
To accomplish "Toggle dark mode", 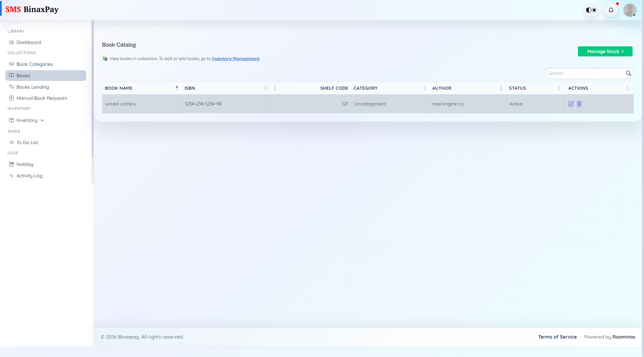I will (591, 10).
